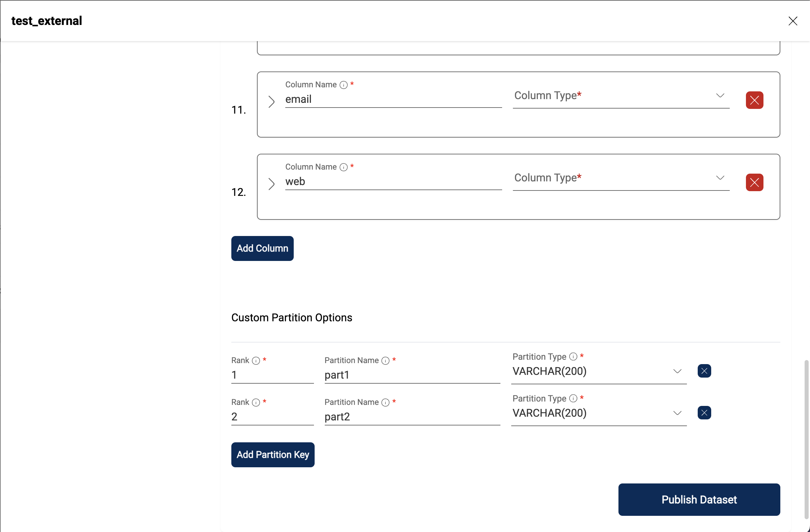Click the delete icon for column 12 web
This screenshot has height=532, width=810.
(754, 182)
